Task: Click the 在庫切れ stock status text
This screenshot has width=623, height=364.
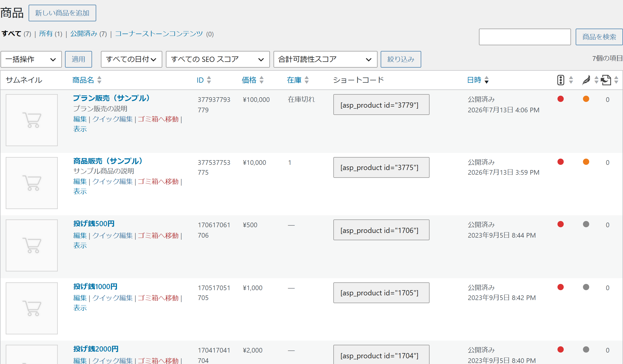Action: pyautogui.click(x=301, y=99)
